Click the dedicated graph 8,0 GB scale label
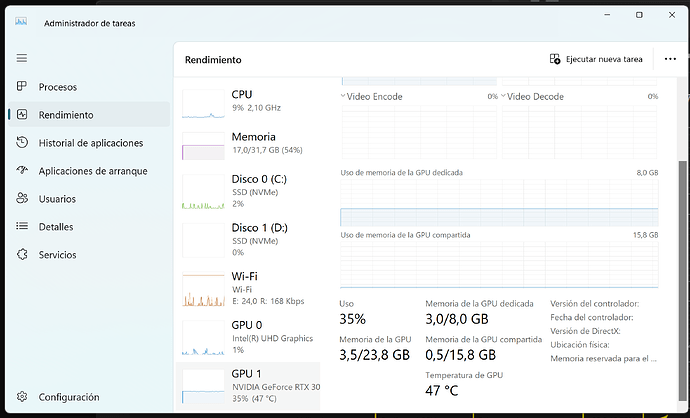690x418 pixels. (x=647, y=172)
